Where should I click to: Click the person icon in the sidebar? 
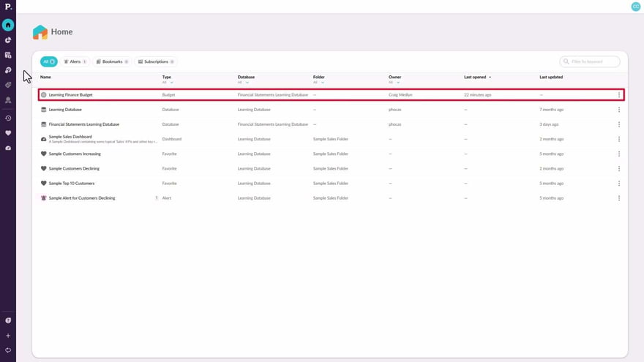coord(8,100)
